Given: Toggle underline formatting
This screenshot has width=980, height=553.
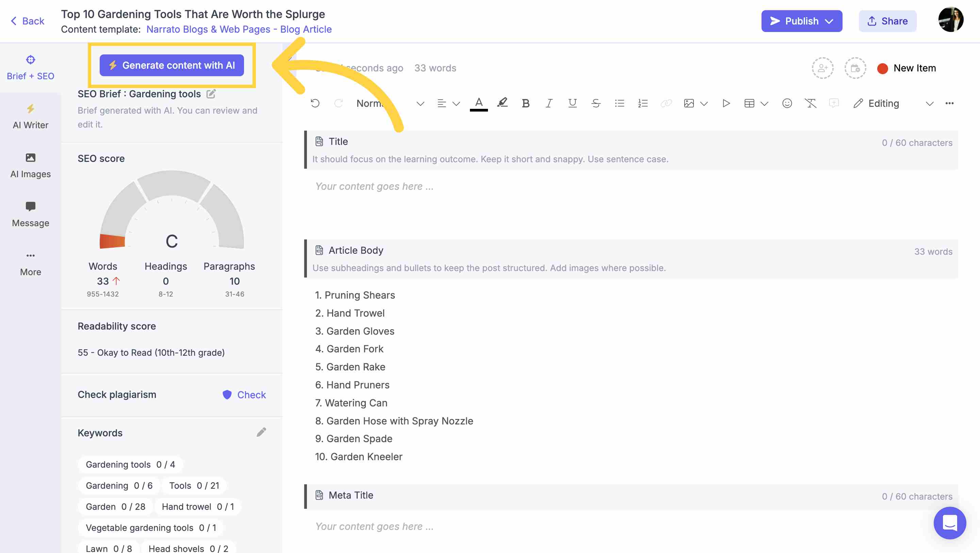Looking at the screenshot, I should (x=572, y=103).
